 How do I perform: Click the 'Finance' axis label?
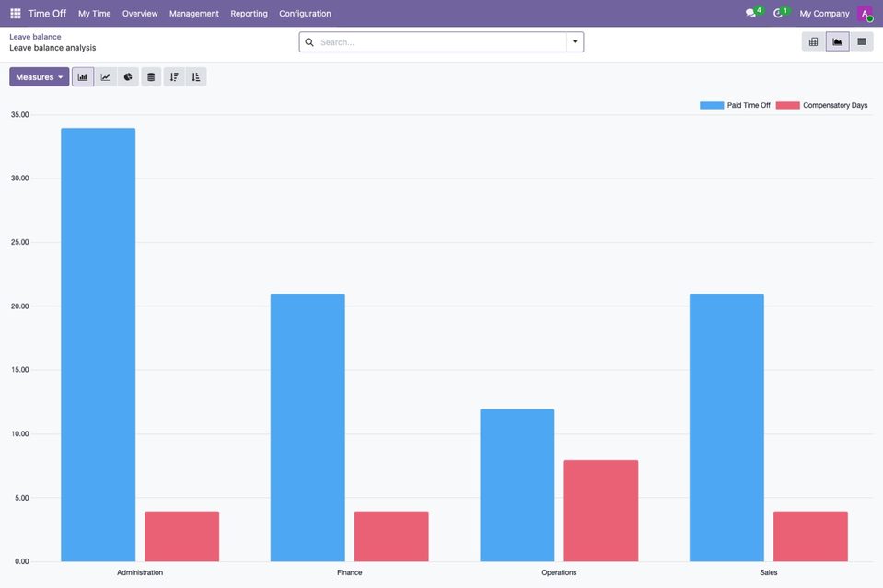point(350,572)
